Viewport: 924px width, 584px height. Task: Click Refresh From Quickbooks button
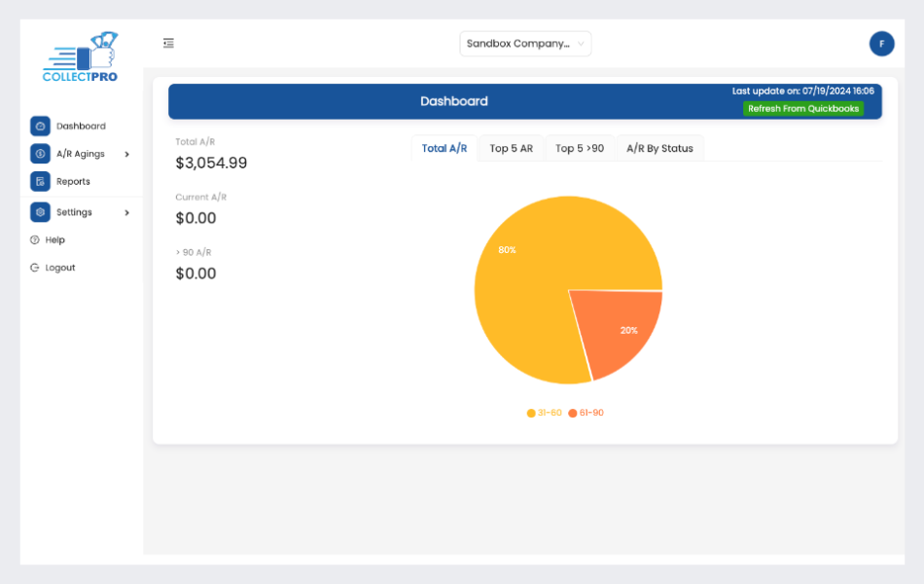(803, 109)
